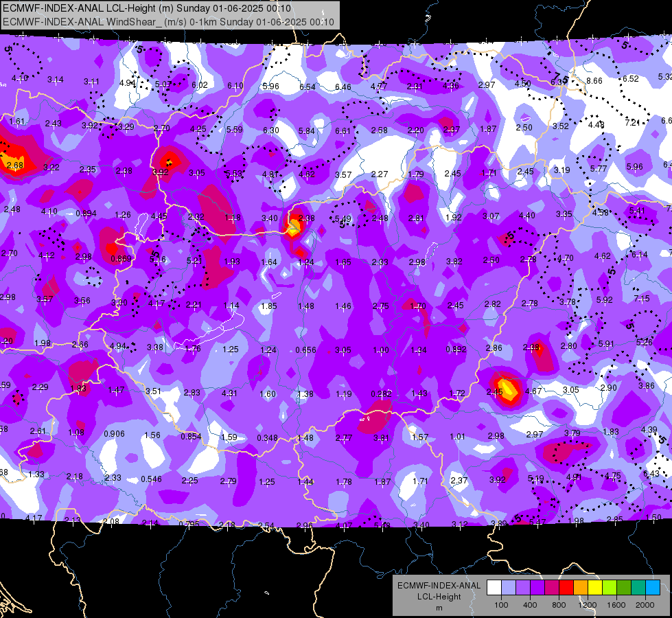Click the LCL-Height title line at top

(x=147, y=8)
